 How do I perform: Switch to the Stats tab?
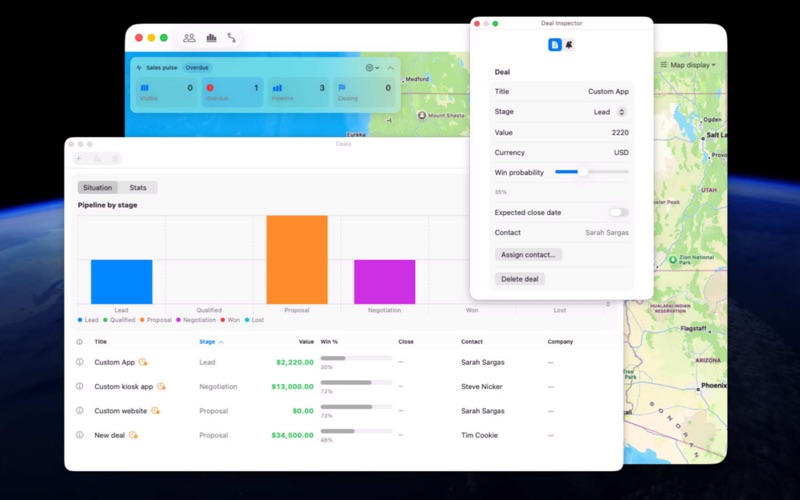pyautogui.click(x=138, y=188)
